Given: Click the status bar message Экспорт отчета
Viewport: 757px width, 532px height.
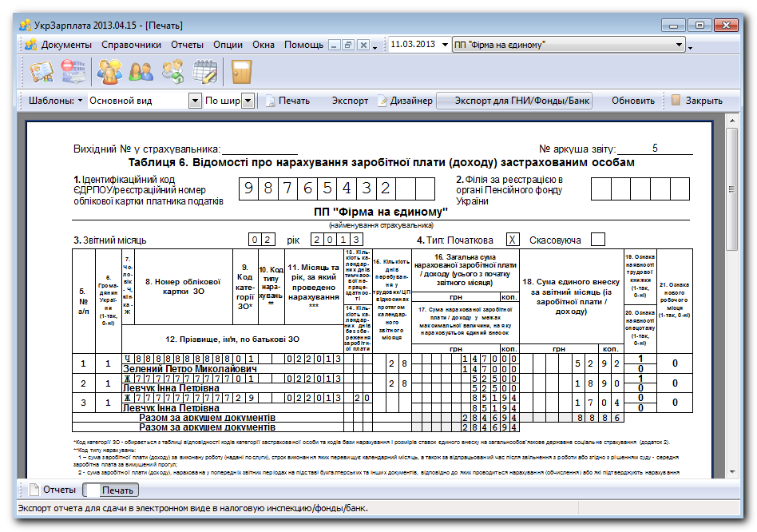Looking at the screenshot, I should 192,508.
